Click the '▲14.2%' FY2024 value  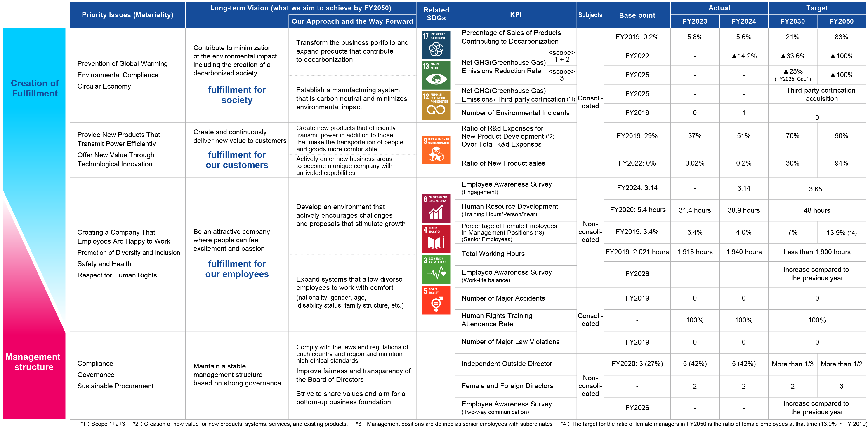[744, 56]
